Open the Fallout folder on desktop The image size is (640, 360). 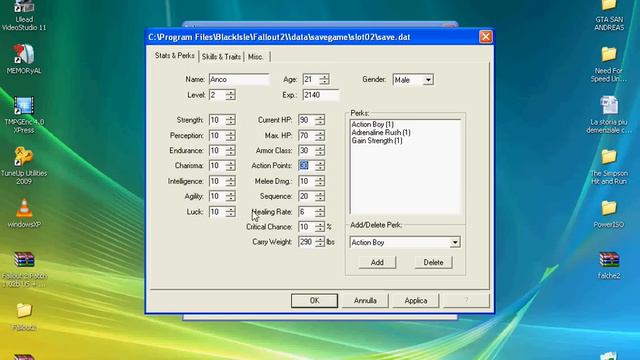(x=24, y=316)
